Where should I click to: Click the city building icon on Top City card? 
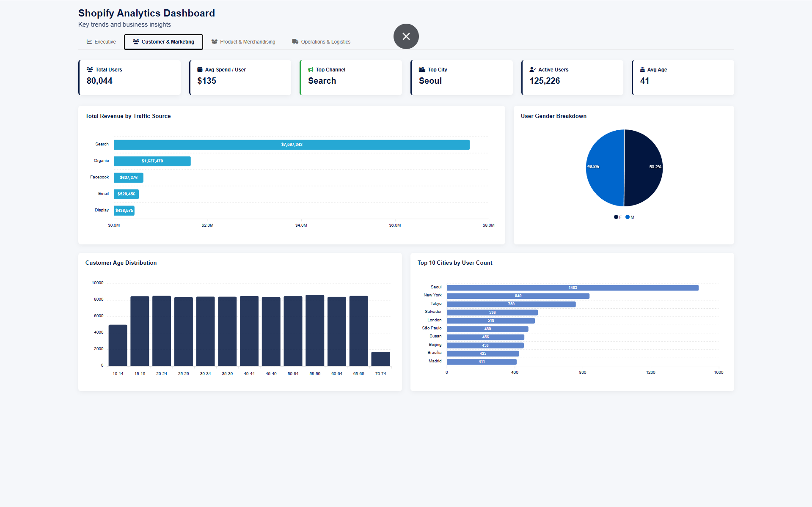(421, 69)
